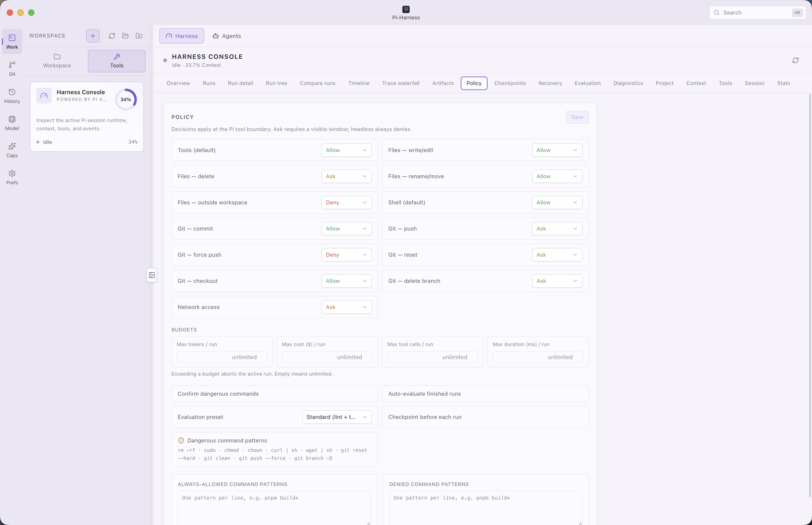This screenshot has width=812, height=525.
Task: Click the Max tool calls / run input
Action: pyautogui.click(x=432, y=357)
